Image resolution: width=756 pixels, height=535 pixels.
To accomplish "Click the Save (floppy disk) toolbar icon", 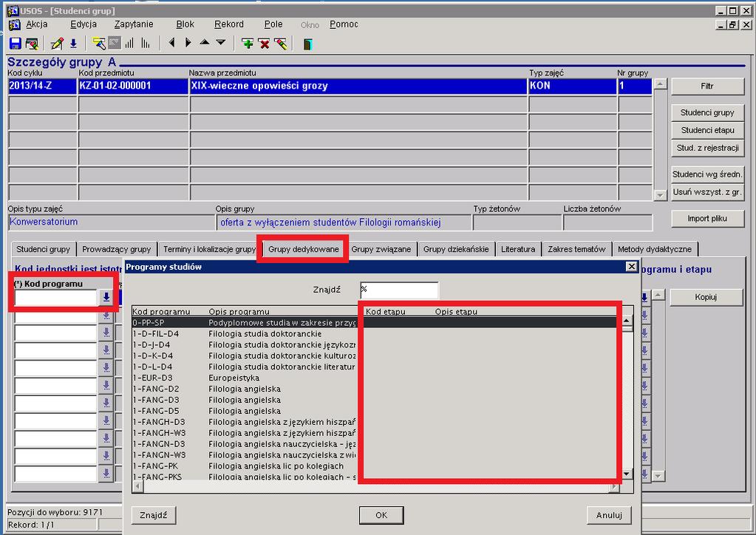I will coord(15,44).
